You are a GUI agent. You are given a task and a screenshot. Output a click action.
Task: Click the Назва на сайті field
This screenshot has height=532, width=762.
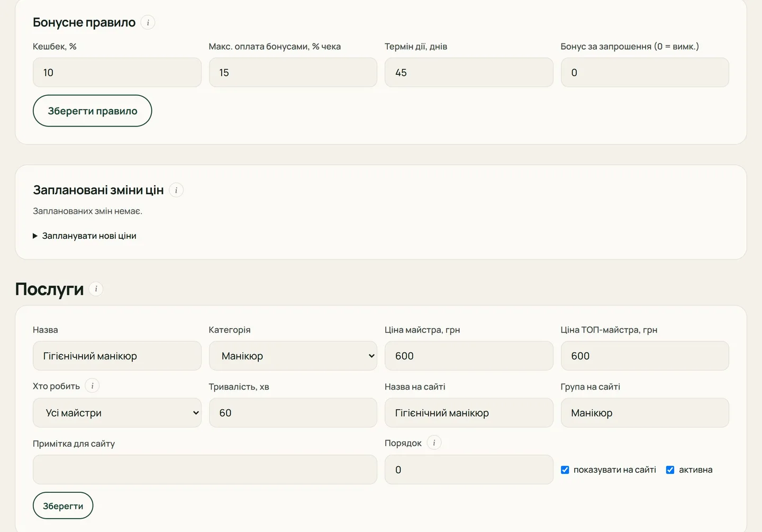tap(469, 413)
